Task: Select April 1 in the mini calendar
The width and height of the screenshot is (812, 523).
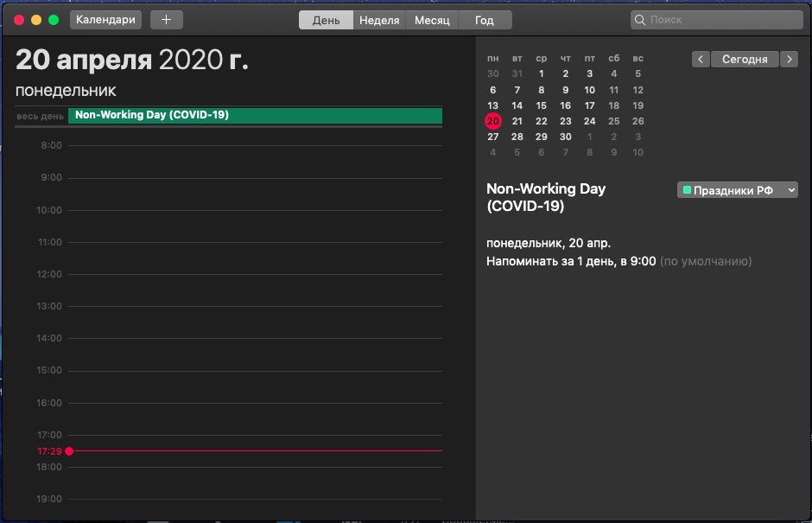Action: tap(541, 73)
